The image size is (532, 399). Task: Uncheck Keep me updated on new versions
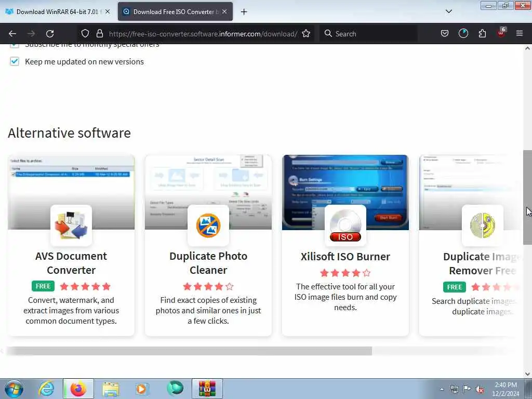point(14,61)
